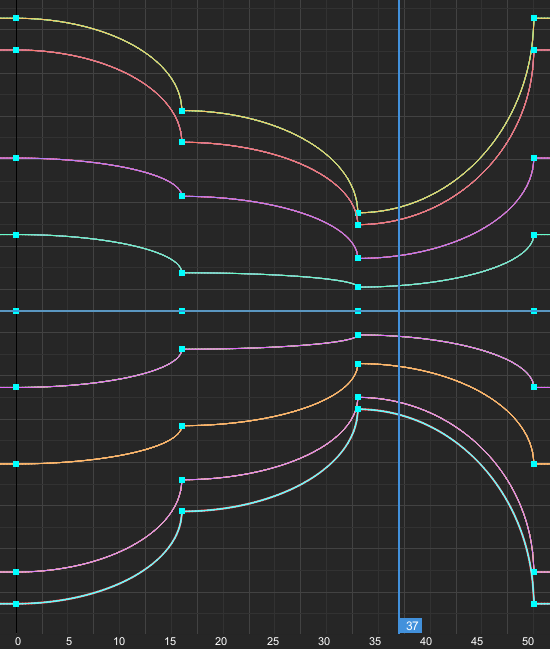Select the red curve keyframe near frame 33
This screenshot has height=649, width=550.
point(358,225)
